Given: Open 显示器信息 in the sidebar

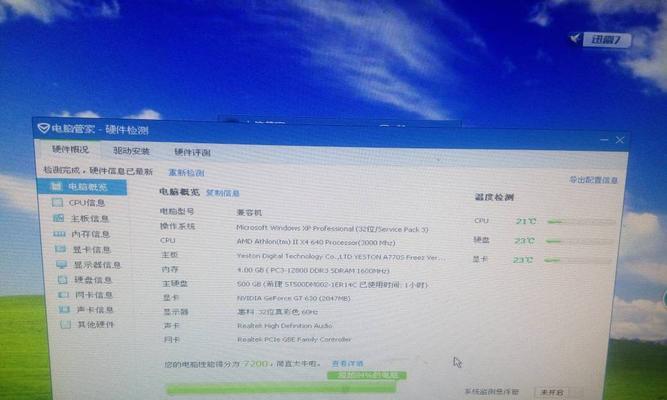Looking at the screenshot, I should [x=97, y=265].
